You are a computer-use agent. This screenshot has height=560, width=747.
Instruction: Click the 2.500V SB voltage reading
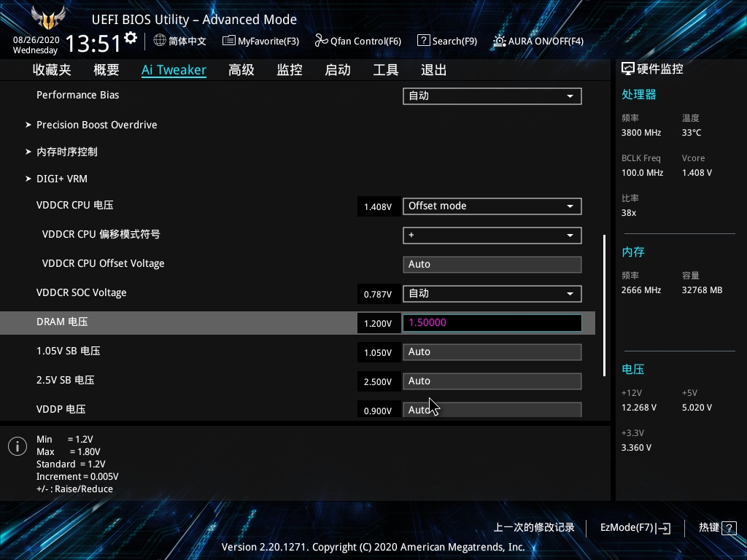click(378, 381)
